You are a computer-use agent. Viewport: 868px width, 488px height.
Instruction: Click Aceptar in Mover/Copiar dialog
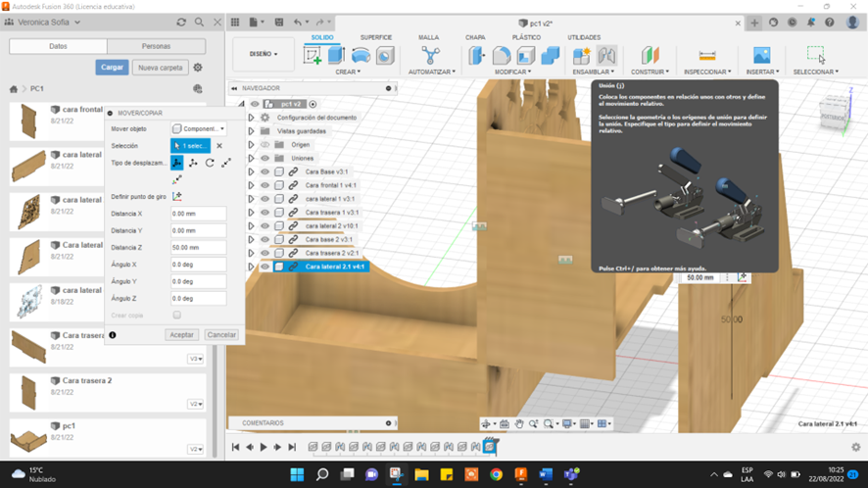click(181, 334)
